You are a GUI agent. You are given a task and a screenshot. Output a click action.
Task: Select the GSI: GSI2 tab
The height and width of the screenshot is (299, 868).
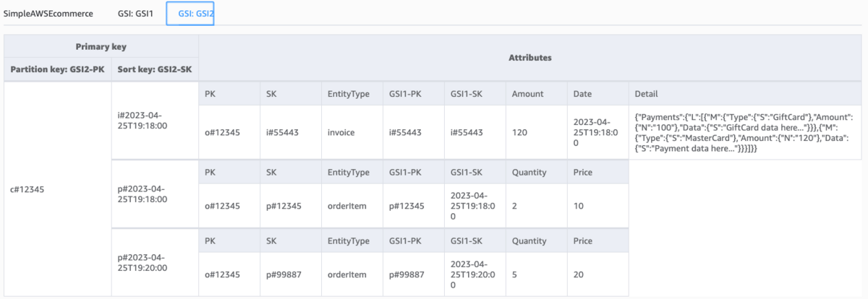[190, 14]
